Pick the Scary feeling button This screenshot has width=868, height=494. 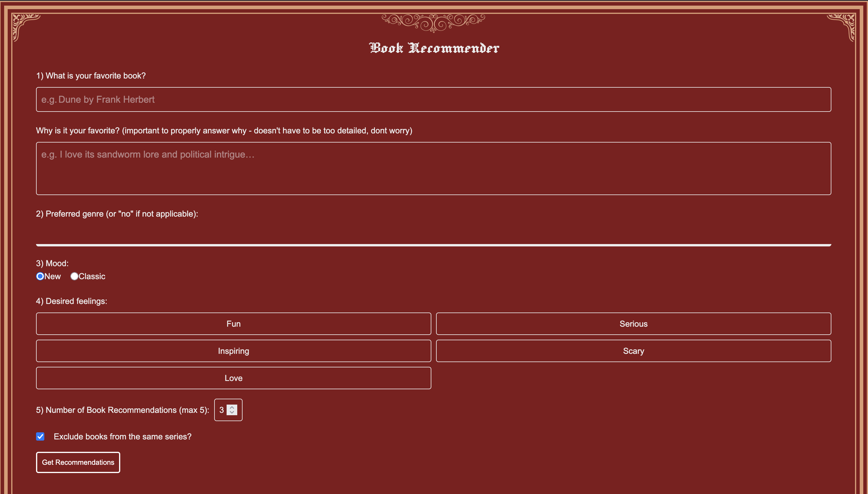pyautogui.click(x=633, y=351)
